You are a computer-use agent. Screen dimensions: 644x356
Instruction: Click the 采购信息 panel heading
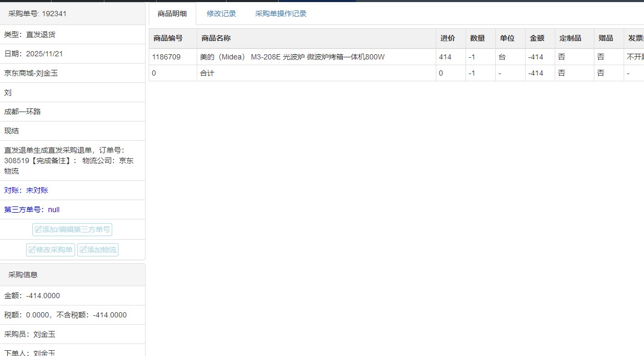pyautogui.click(x=23, y=275)
